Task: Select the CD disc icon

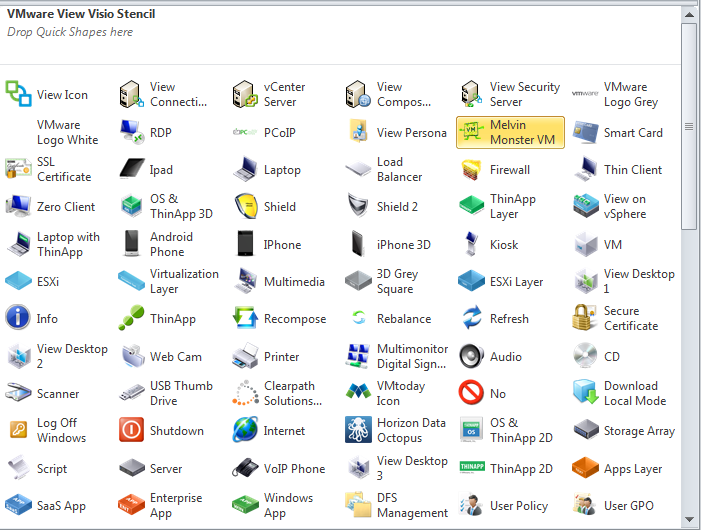Action: pos(585,355)
